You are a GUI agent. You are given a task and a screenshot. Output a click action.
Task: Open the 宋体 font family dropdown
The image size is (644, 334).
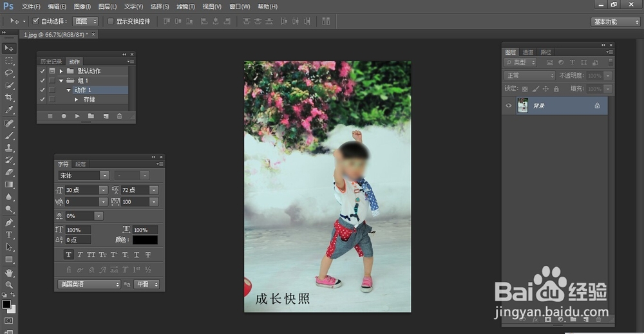coord(105,176)
